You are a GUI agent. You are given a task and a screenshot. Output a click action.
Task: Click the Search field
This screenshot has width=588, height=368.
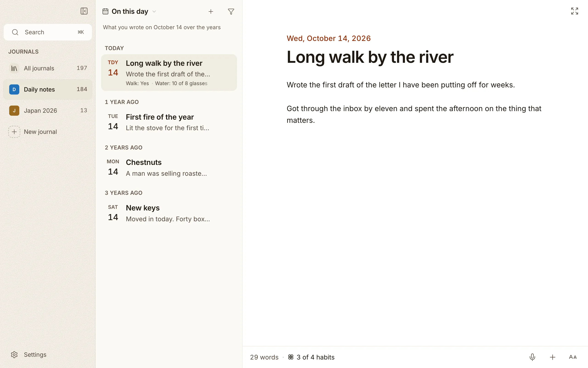[48, 32]
